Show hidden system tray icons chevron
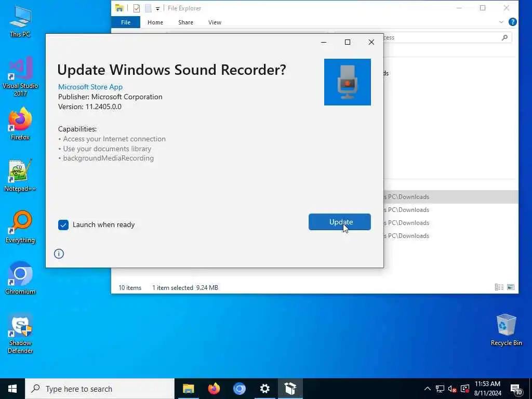Screen dimensions: 532x399 click(x=428, y=389)
